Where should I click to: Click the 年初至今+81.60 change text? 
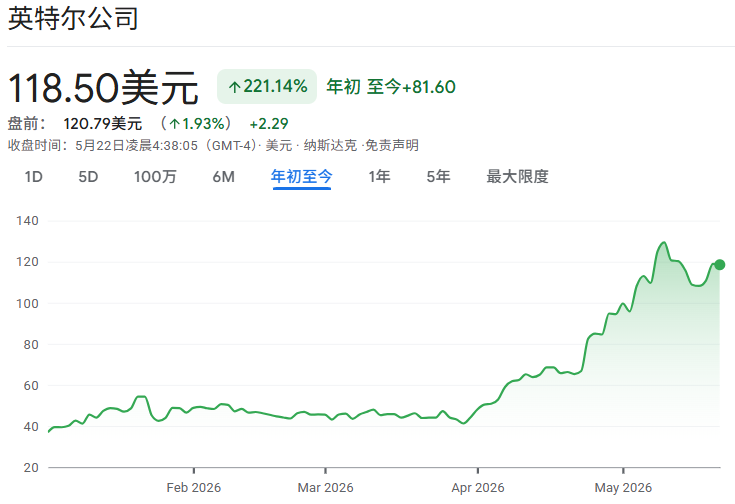(391, 87)
